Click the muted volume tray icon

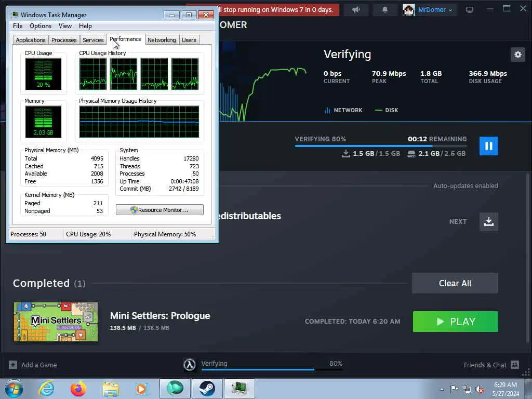click(x=480, y=389)
